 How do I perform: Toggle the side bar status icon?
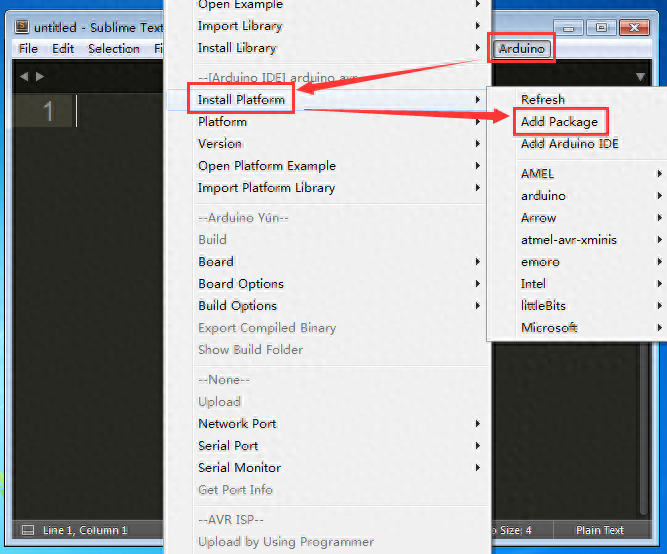click(28, 530)
